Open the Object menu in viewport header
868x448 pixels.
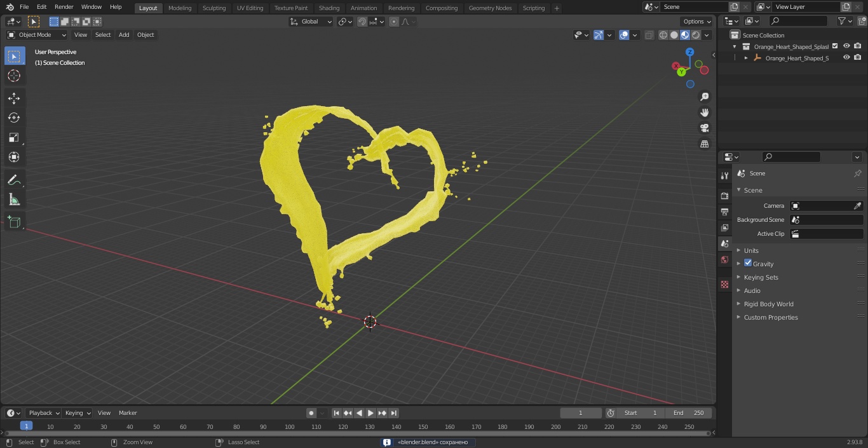[x=146, y=35]
